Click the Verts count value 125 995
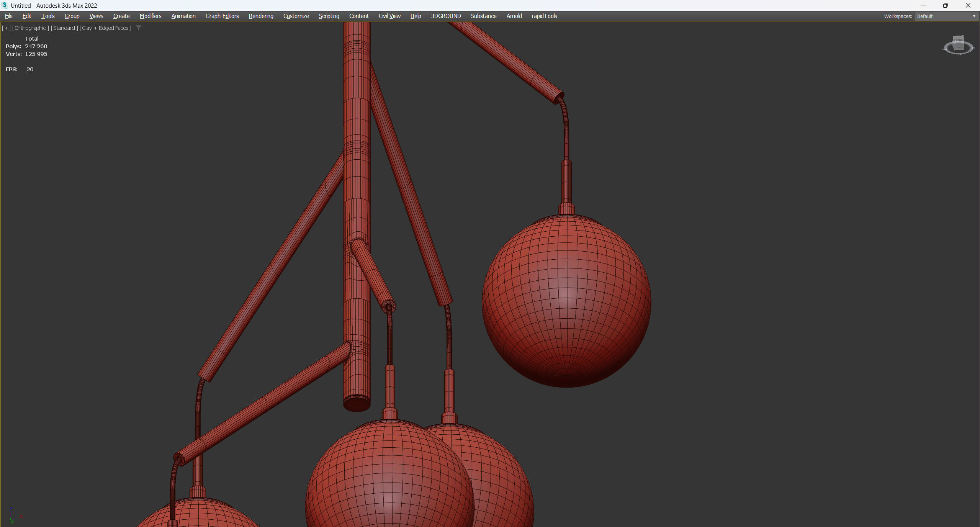The image size is (980, 527). point(36,54)
